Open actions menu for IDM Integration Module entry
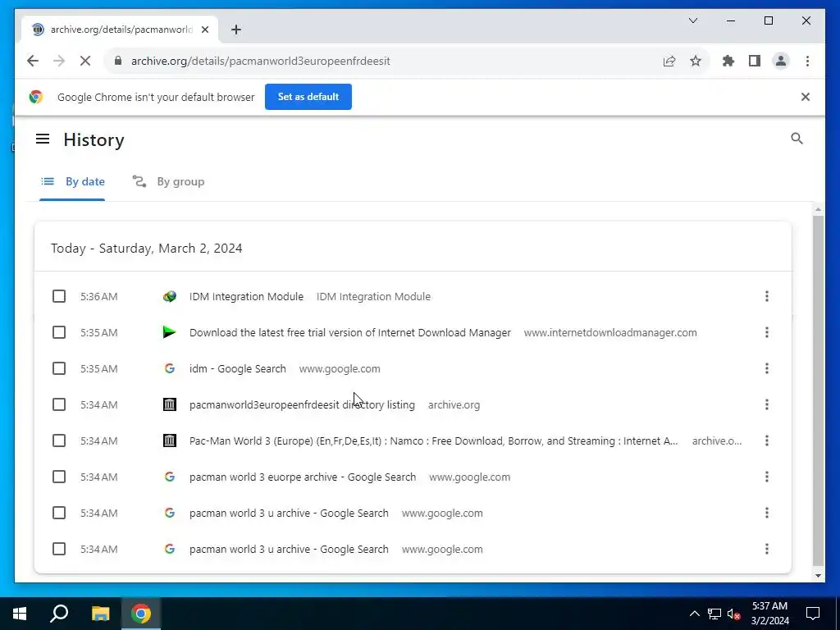Image resolution: width=840 pixels, height=630 pixels. [x=767, y=296]
